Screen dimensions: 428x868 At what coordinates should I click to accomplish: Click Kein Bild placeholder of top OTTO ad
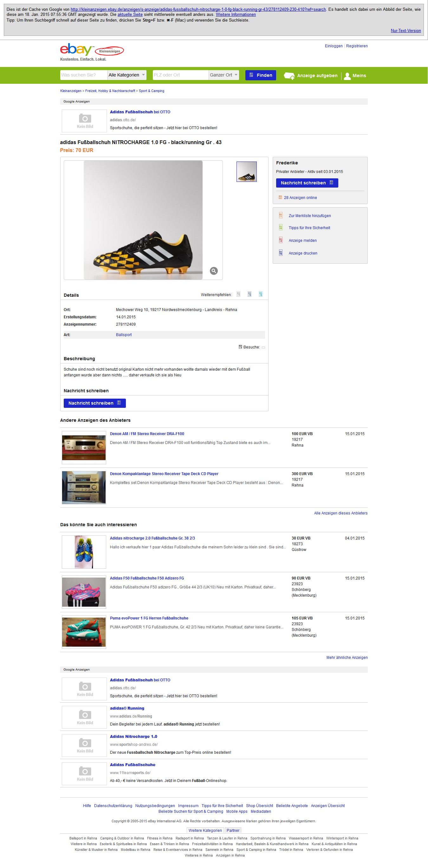click(84, 121)
